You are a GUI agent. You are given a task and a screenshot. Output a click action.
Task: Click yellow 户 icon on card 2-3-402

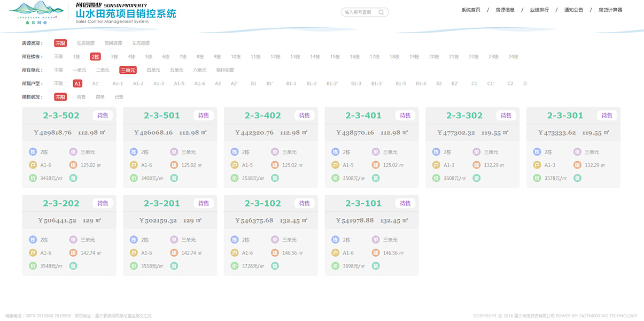click(235, 165)
